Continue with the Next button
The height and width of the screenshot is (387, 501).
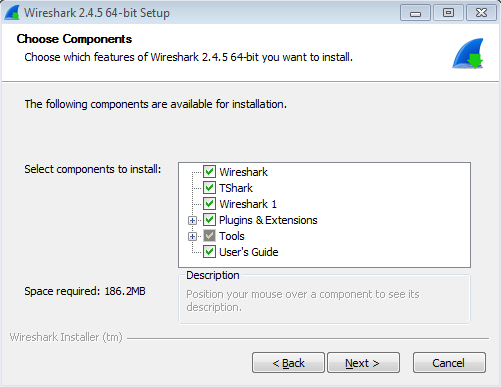[363, 363]
